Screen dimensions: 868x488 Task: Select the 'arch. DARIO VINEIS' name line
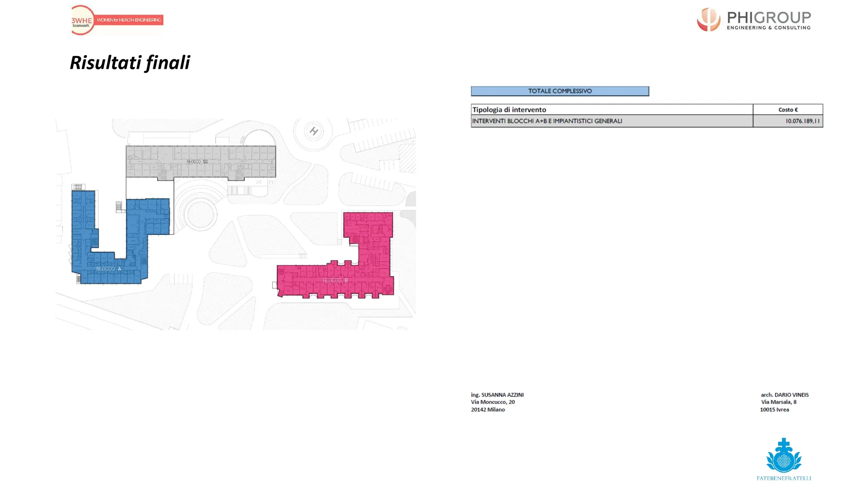tap(785, 395)
